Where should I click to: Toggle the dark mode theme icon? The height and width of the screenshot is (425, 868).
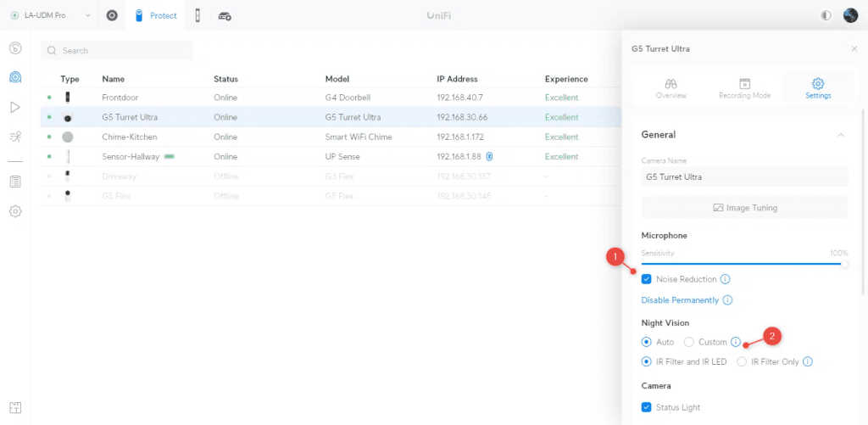tap(826, 15)
